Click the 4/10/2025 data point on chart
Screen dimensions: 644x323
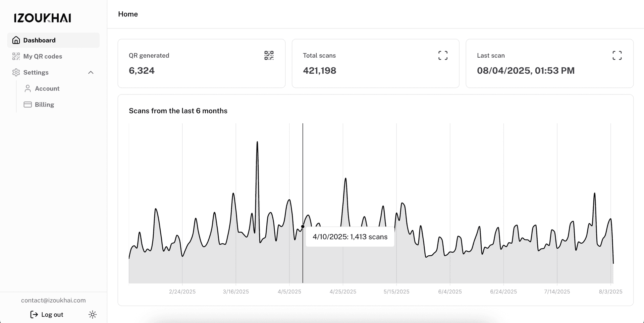pos(303,227)
